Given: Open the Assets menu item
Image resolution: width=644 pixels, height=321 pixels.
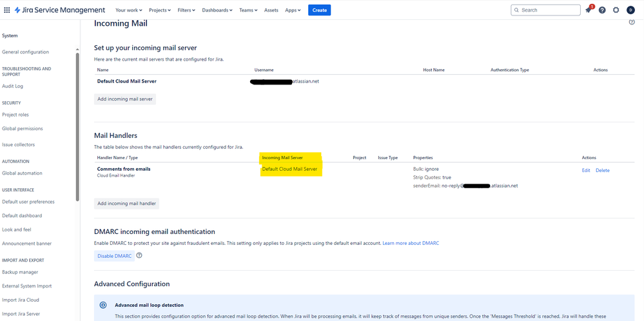Looking at the screenshot, I should point(271,10).
